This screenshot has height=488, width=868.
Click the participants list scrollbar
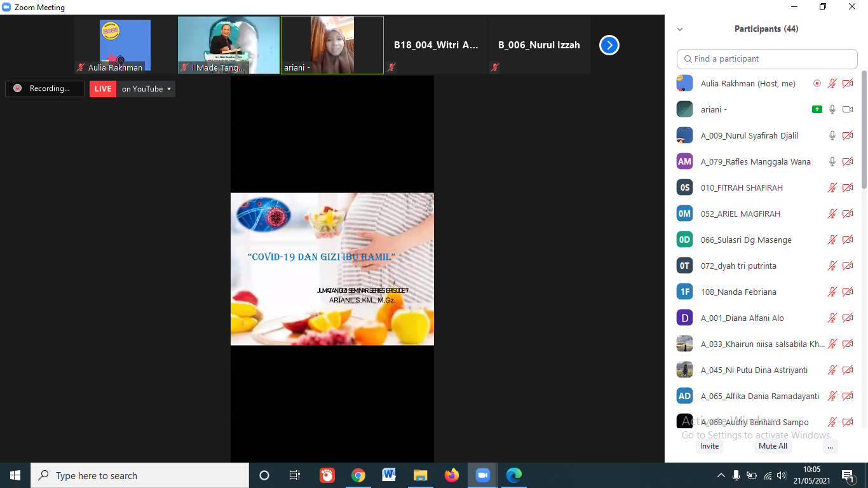864,133
